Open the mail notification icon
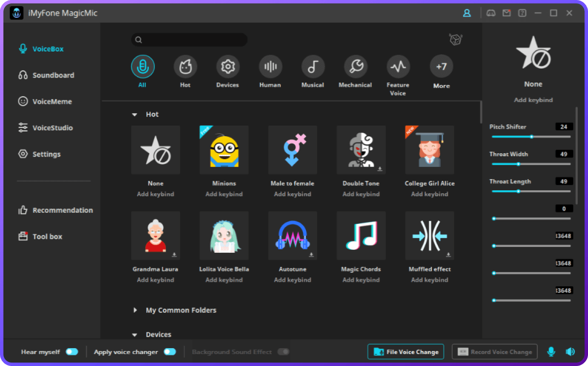588x366 pixels. [x=506, y=13]
